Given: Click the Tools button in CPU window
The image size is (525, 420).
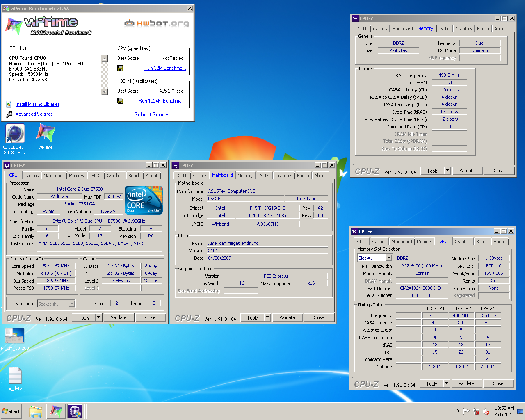Looking at the screenshot, I should [x=84, y=317].
